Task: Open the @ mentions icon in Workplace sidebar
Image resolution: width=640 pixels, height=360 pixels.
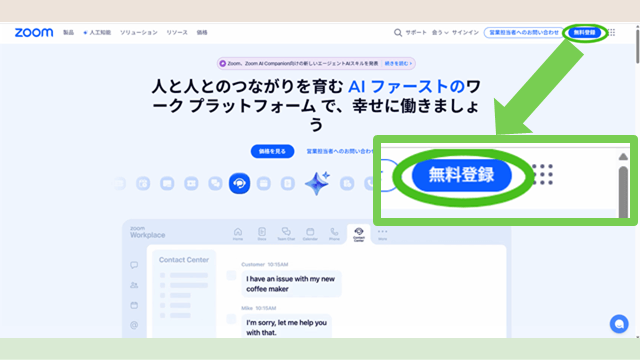Action: tap(134, 325)
